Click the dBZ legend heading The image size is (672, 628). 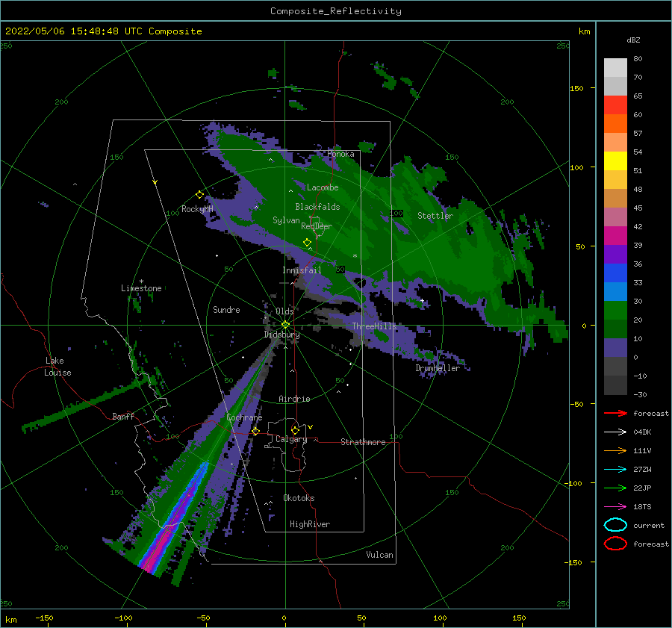click(633, 40)
